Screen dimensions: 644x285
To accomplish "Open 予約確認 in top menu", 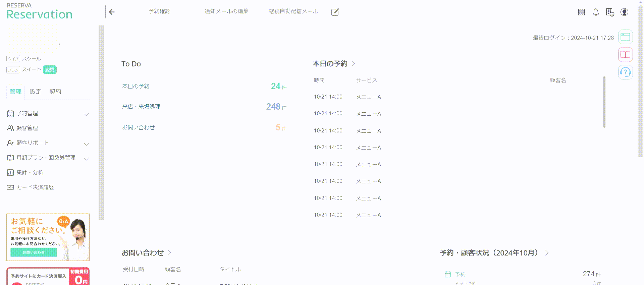I will [x=160, y=11].
